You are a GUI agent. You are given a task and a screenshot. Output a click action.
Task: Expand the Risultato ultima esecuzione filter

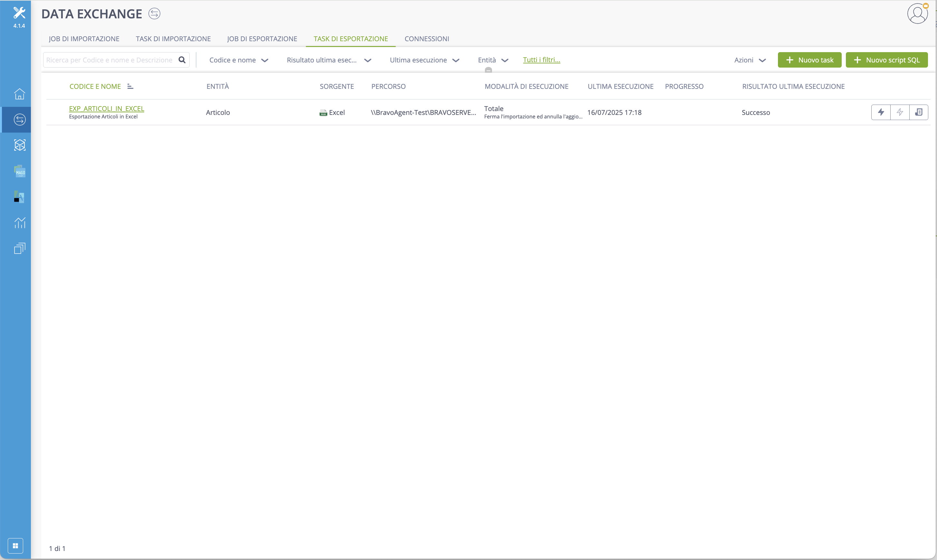329,60
